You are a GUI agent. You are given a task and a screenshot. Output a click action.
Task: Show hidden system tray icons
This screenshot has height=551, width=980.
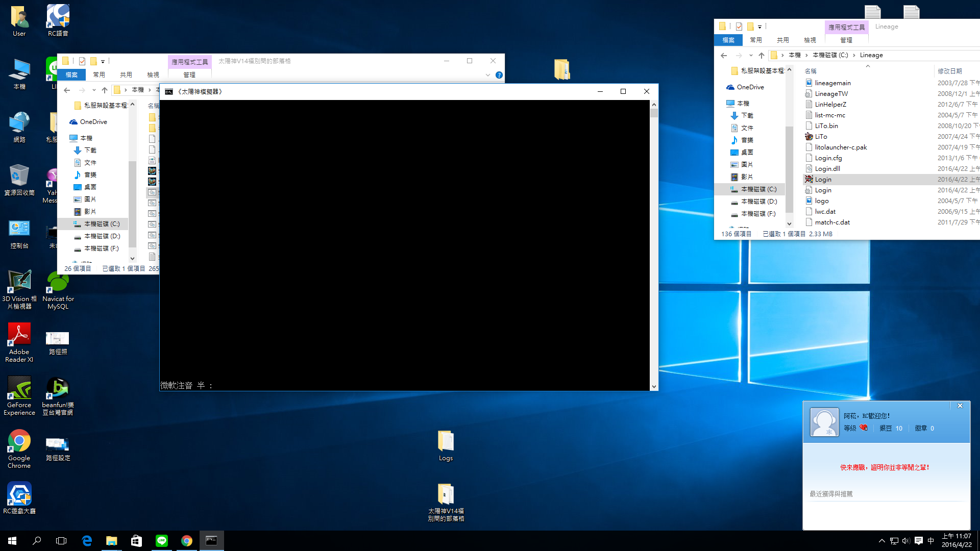pos(881,541)
